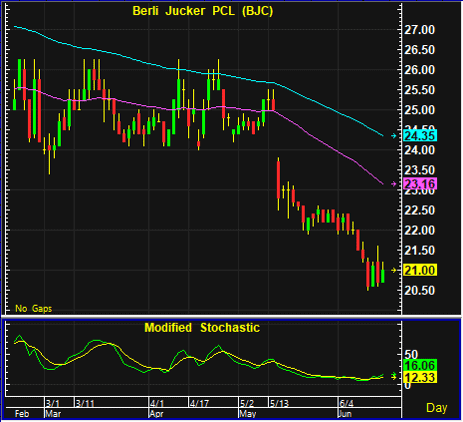Click the Apr month label
The image size is (463, 422).
point(156,414)
